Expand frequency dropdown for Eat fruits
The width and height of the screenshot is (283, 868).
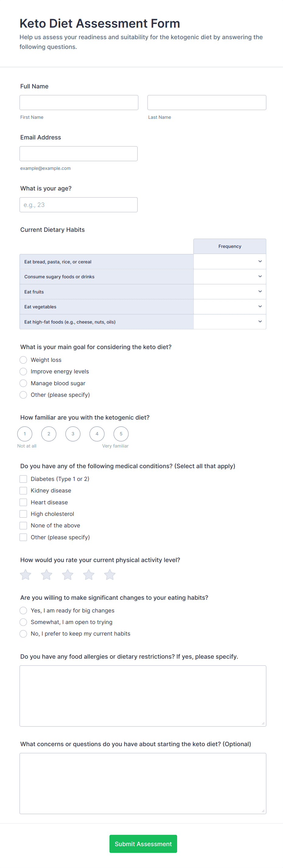click(x=230, y=291)
